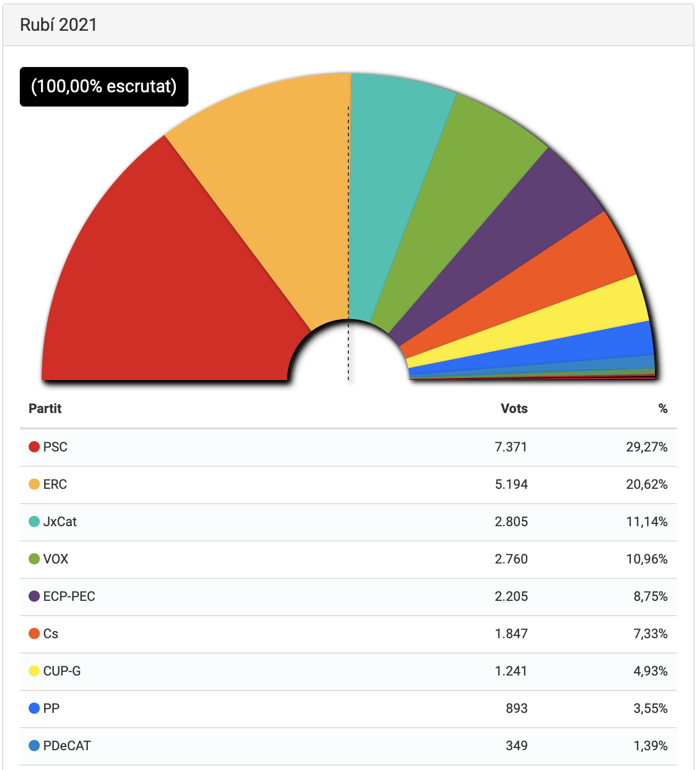Click the green VOX legend dot
This screenshot has width=700, height=770.
click(x=34, y=559)
